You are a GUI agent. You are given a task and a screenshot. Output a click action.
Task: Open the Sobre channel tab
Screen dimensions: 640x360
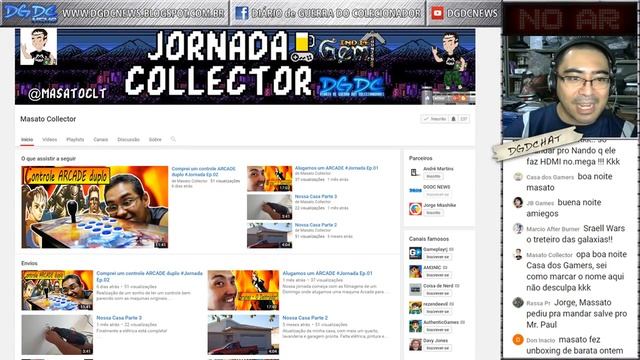click(155, 140)
